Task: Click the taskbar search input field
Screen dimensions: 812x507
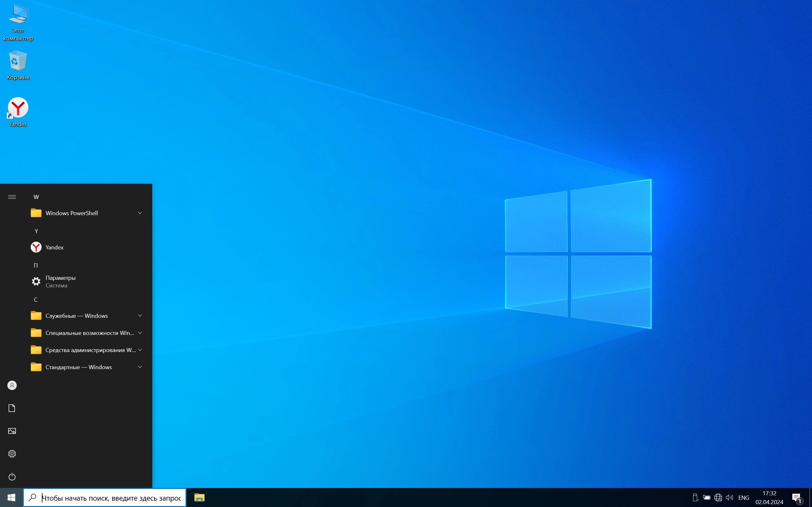Action: tap(111, 497)
